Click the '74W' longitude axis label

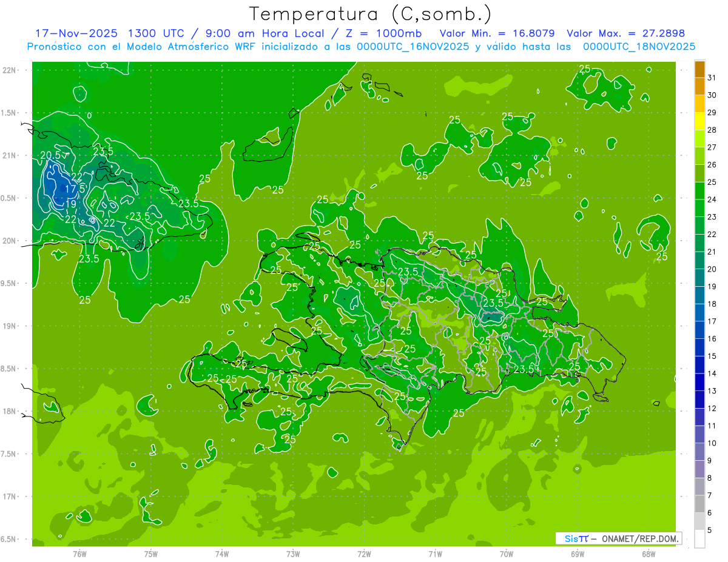pyautogui.click(x=222, y=554)
